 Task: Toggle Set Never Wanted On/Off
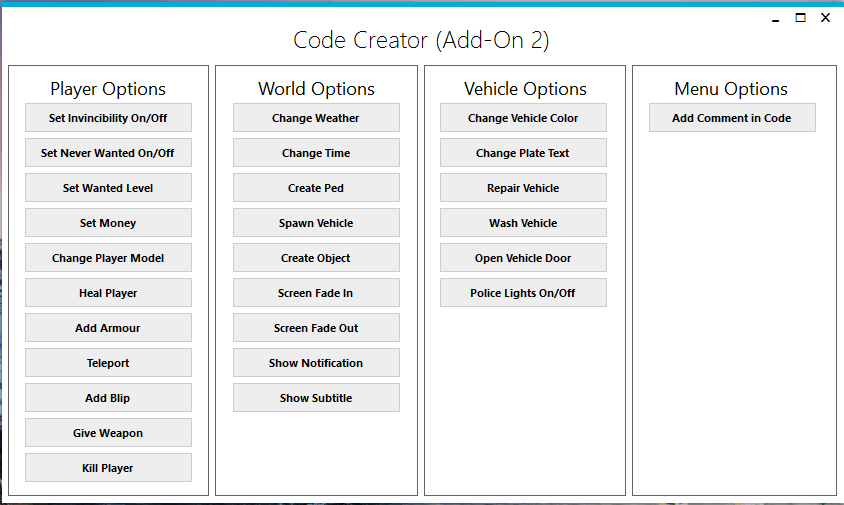click(108, 153)
